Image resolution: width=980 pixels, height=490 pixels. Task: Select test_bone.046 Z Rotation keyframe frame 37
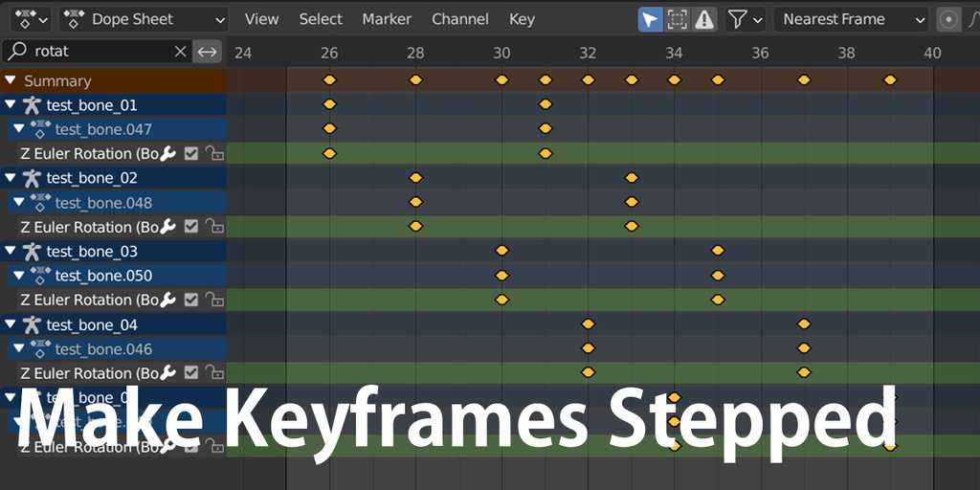pos(804,372)
